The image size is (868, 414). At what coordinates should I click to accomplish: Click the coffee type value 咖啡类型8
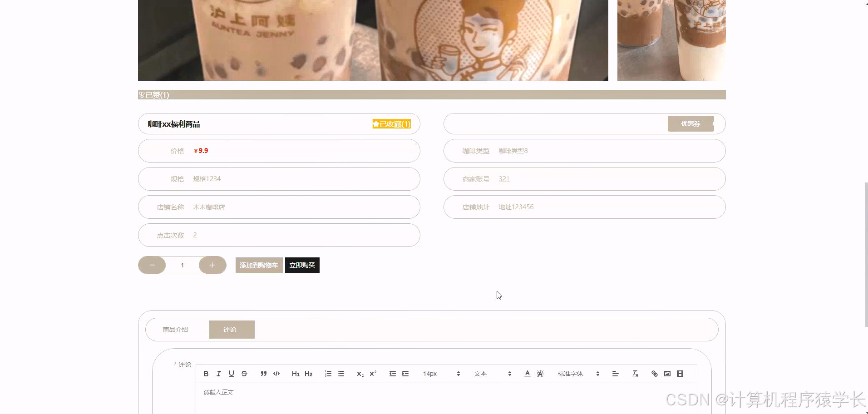[513, 151]
